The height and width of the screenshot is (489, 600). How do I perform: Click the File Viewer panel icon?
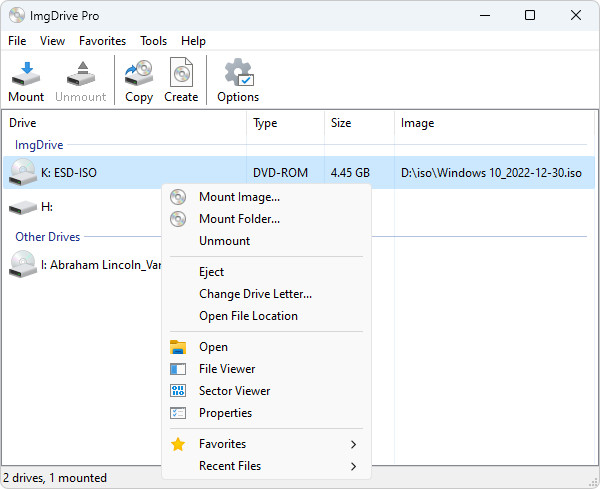point(178,369)
